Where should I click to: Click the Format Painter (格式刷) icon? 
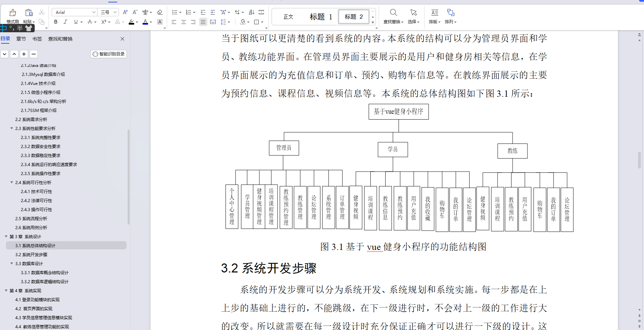(12, 13)
